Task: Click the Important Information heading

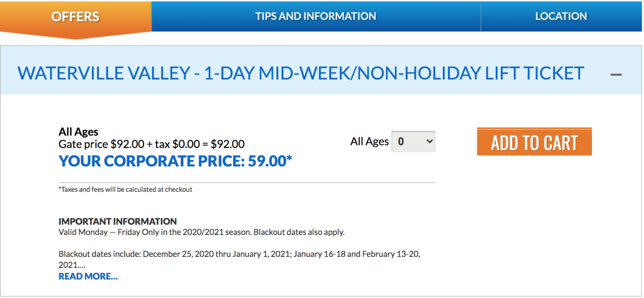Action: point(118,221)
